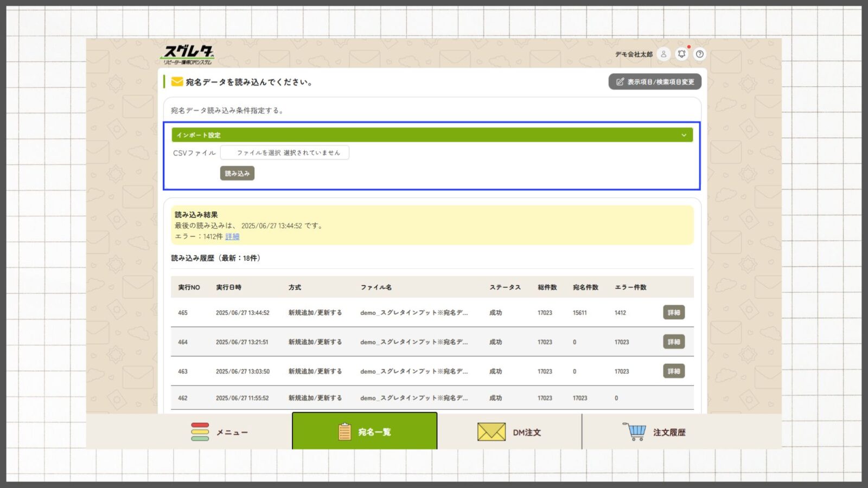Click the yellow envelope DM注文 icon
This screenshot has width=868, height=488.
491,432
